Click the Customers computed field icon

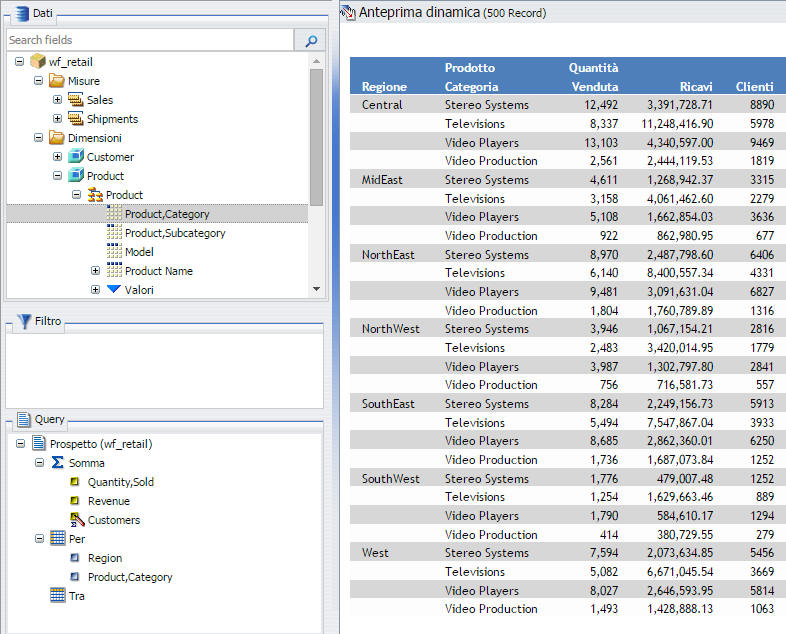[77, 520]
